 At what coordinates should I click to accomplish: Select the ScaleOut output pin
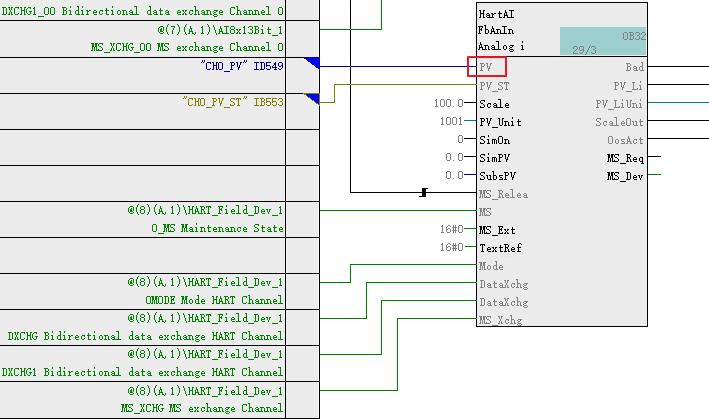tap(619, 122)
